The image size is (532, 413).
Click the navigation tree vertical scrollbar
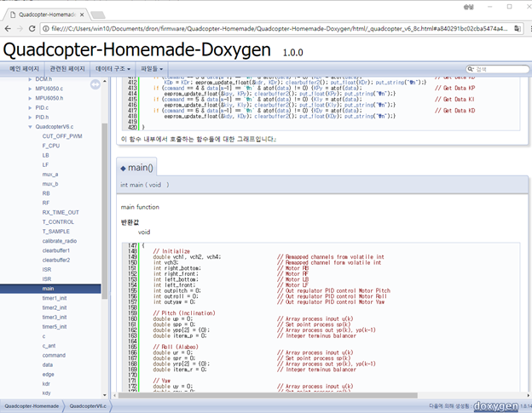click(105, 210)
